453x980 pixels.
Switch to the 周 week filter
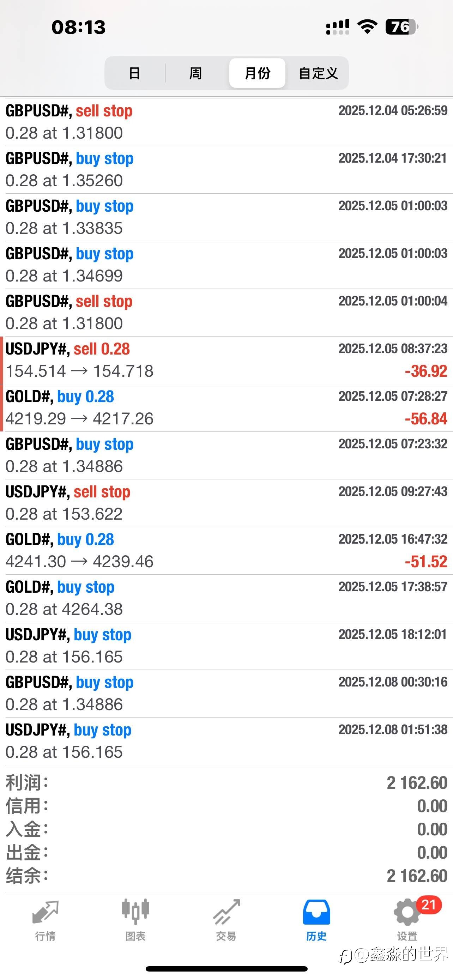coord(195,73)
